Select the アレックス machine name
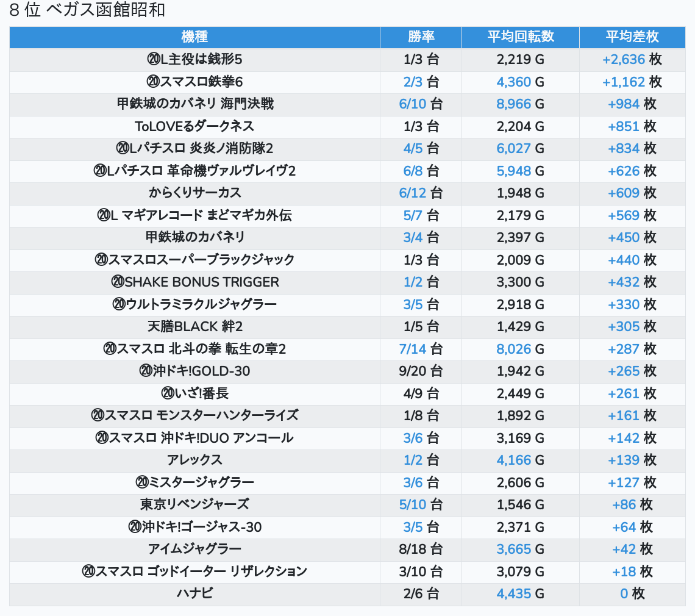This screenshot has height=616, width=695. coord(194,460)
